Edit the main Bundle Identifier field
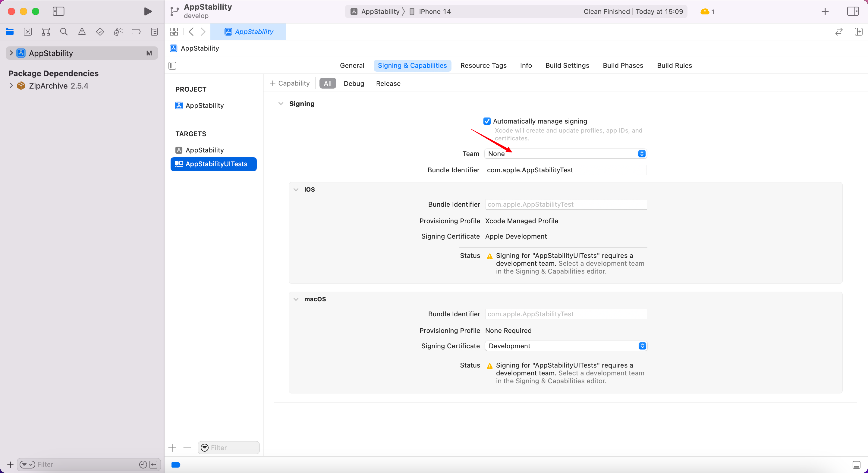868x473 pixels. [x=565, y=170]
